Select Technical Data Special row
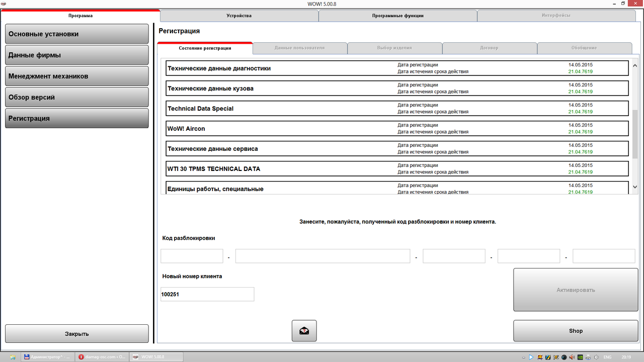The image size is (644, 362). pyautogui.click(x=397, y=109)
